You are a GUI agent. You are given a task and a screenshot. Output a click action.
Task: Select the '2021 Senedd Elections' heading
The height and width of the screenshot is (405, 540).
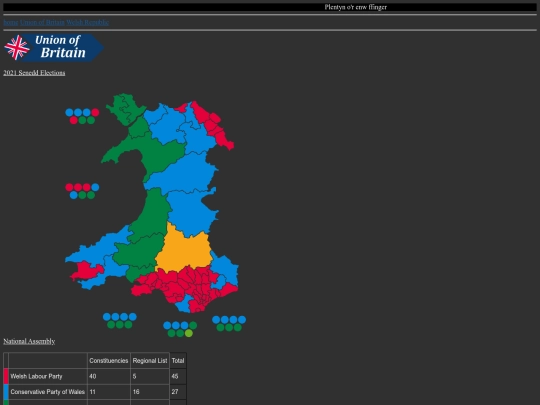[34, 73]
